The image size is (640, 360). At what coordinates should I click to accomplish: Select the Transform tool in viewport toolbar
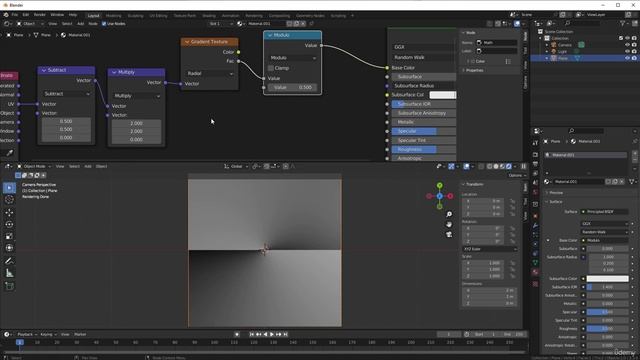pyautogui.click(x=9, y=248)
